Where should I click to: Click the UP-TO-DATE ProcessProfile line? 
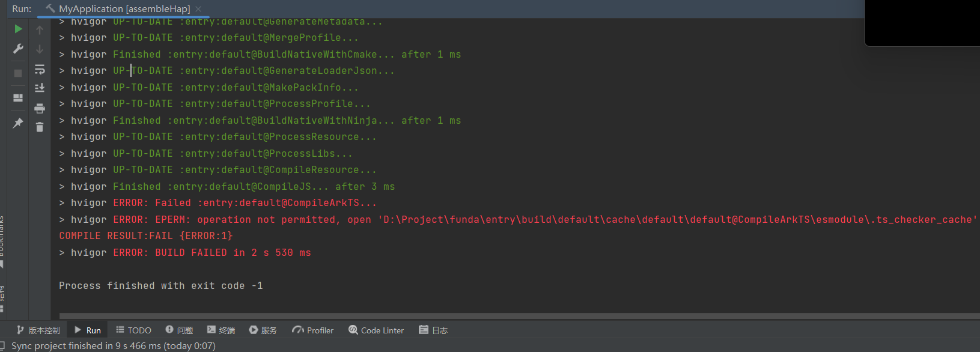click(x=215, y=104)
